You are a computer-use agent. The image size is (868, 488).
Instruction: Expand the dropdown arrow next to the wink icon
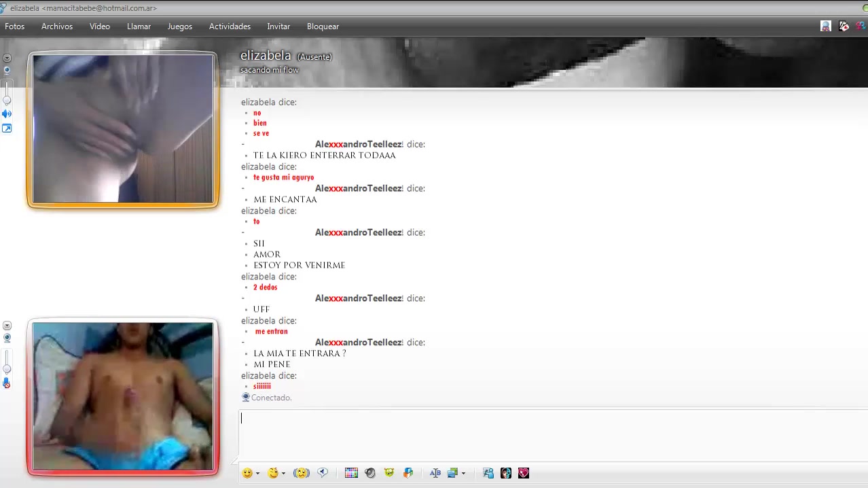[x=283, y=474]
